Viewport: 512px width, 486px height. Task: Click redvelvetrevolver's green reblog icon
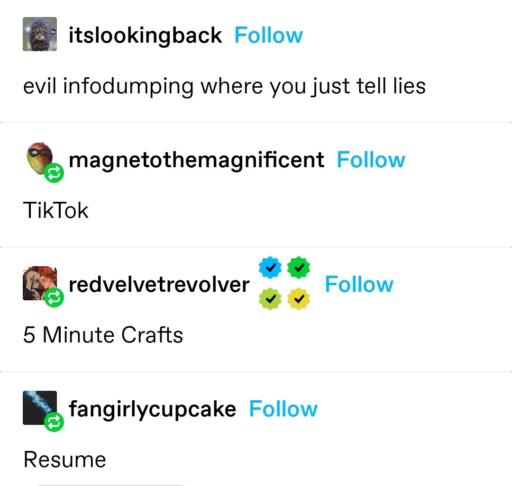pyautogui.click(x=54, y=297)
